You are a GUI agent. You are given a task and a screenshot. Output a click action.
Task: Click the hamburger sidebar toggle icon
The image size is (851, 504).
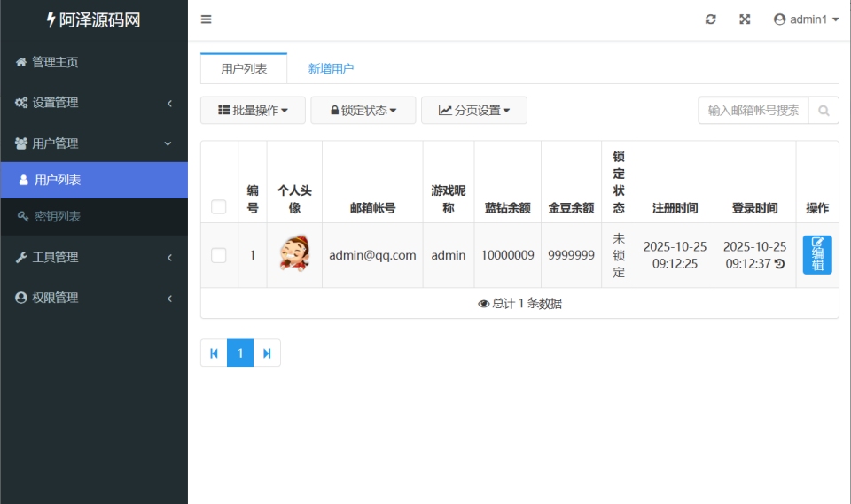(x=206, y=19)
